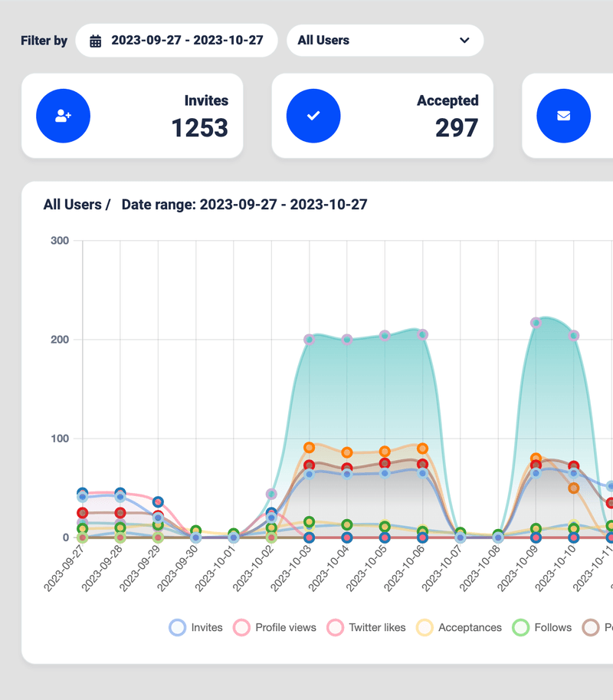Click the partially visible rightmost legend icon

pyautogui.click(x=589, y=627)
